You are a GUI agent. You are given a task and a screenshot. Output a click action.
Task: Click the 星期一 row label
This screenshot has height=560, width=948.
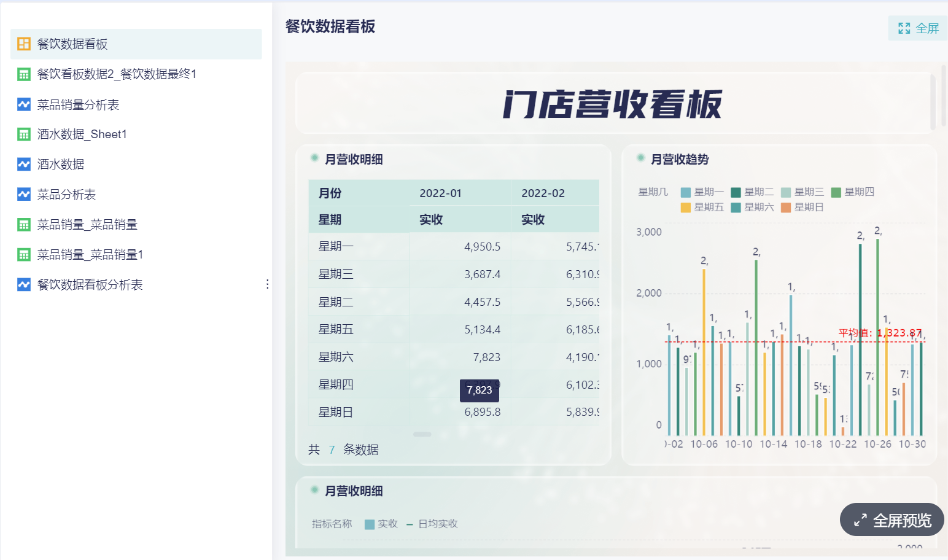[336, 246]
